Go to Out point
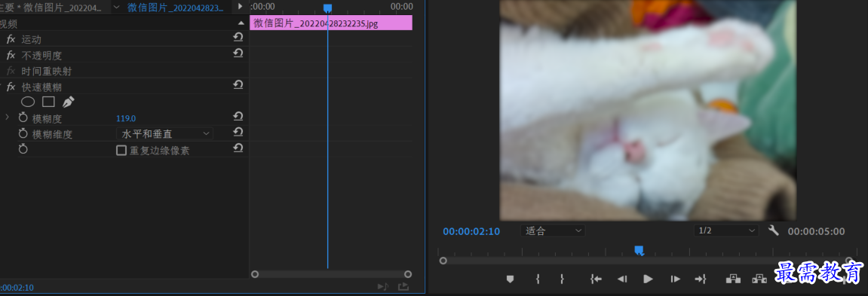This screenshot has height=296, width=868. coord(701,279)
